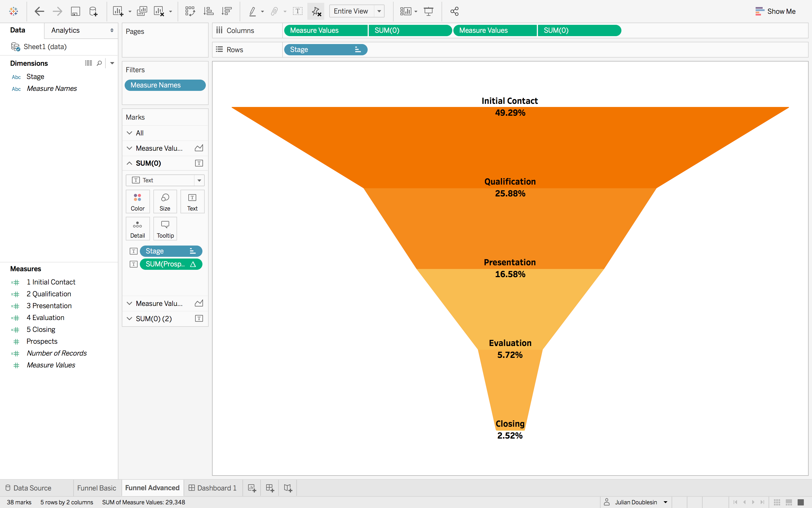812x508 pixels.
Task: Select the Sheet1 (data) data source
Action: (45, 47)
